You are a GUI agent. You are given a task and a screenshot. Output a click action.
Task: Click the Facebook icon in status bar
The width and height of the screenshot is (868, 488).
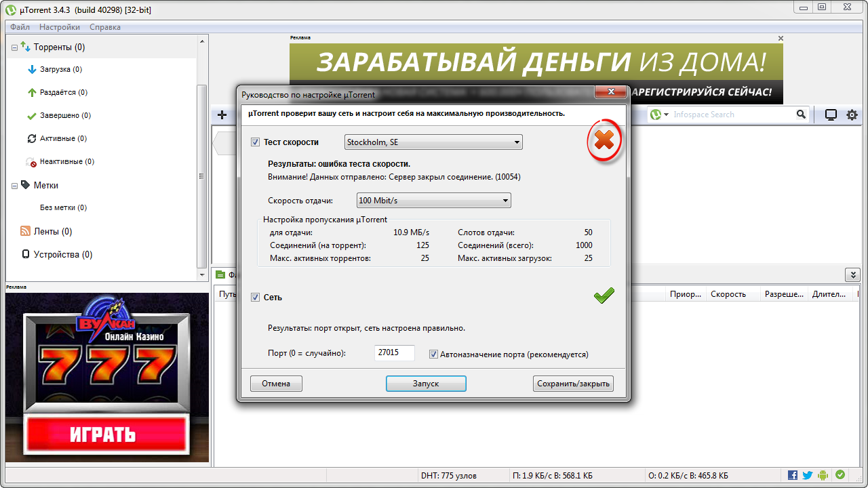[x=793, y=475]
